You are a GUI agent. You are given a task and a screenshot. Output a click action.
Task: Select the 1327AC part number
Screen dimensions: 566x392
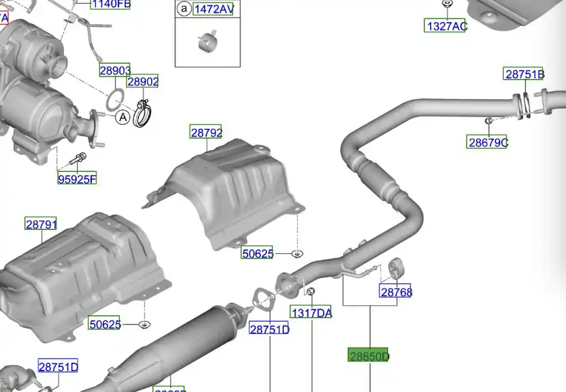446,26
